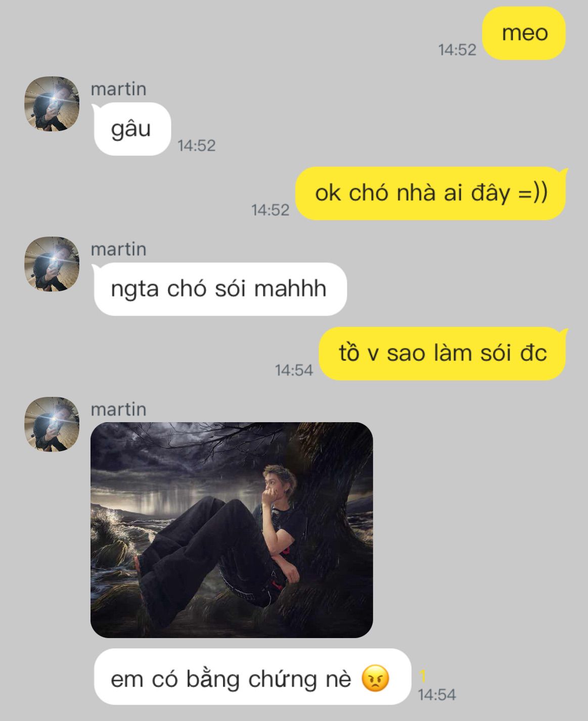Tap the martin name above the photo
The height and width of the screenshot is (721, 588).
pos(119,410)
